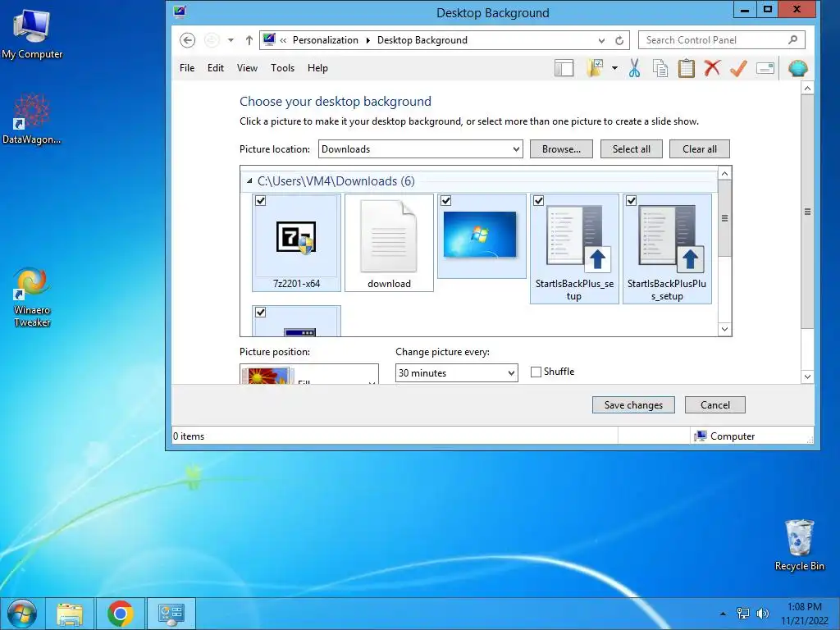Open the Recycle Bin icon
The width and height of the screenshot is (840, 630).
(799, 545)
